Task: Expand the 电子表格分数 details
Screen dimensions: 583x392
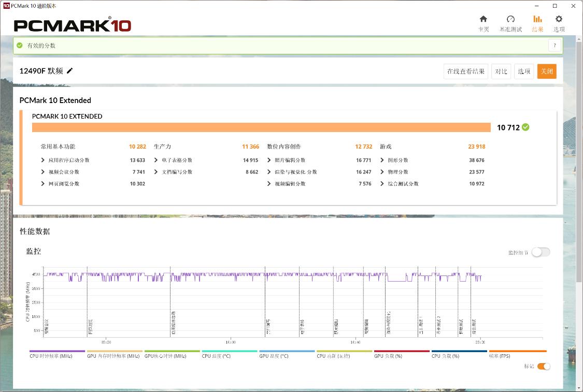Action: point(156,161)
